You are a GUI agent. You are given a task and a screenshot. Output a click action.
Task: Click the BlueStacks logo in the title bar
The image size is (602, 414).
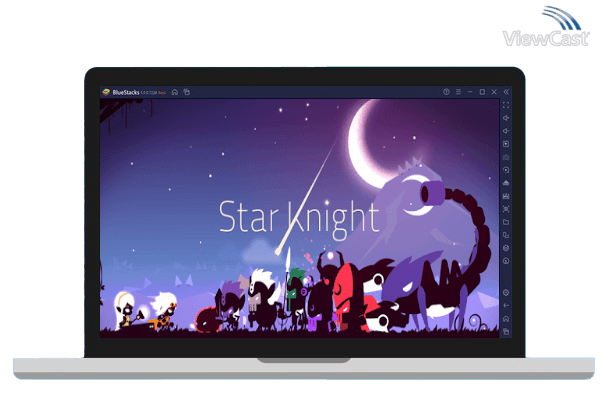point(106,92)
